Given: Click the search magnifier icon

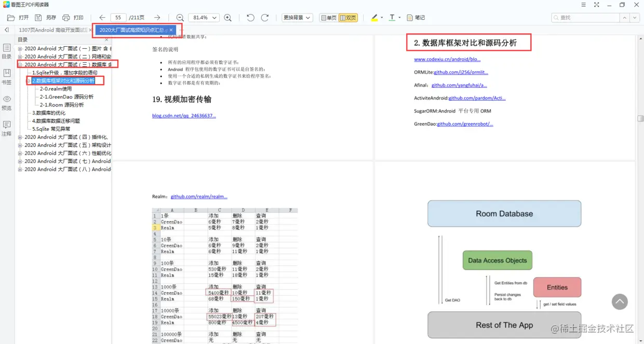Looking at the screenshot, I should 556,18.
